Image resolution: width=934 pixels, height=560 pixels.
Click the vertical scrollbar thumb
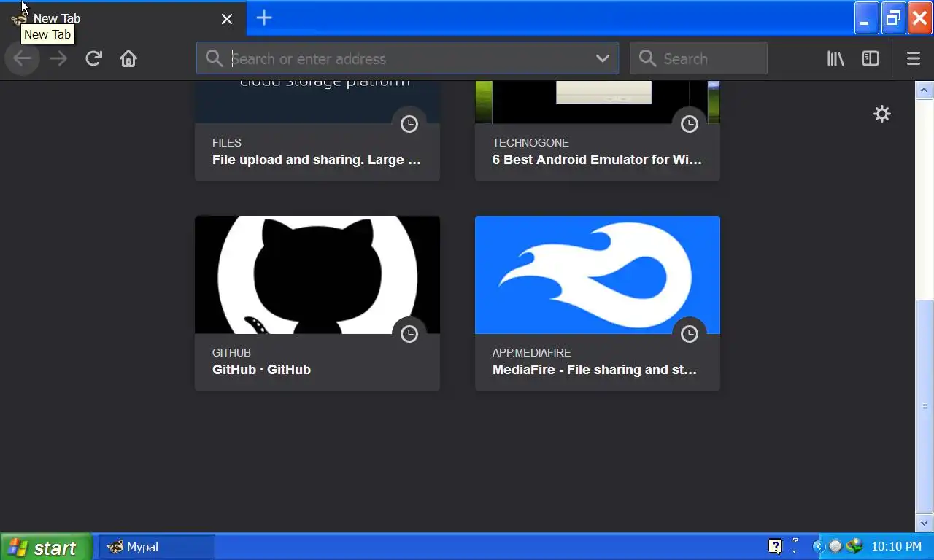[925, 406]
